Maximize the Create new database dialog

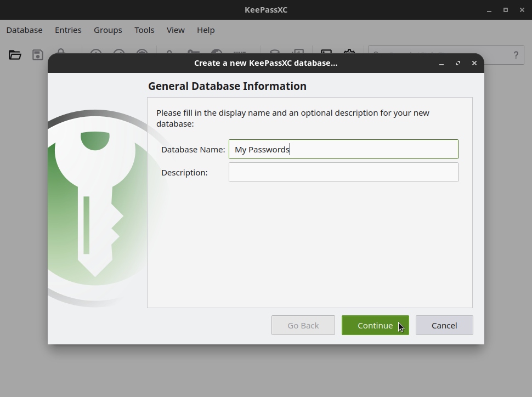(458, 63)
